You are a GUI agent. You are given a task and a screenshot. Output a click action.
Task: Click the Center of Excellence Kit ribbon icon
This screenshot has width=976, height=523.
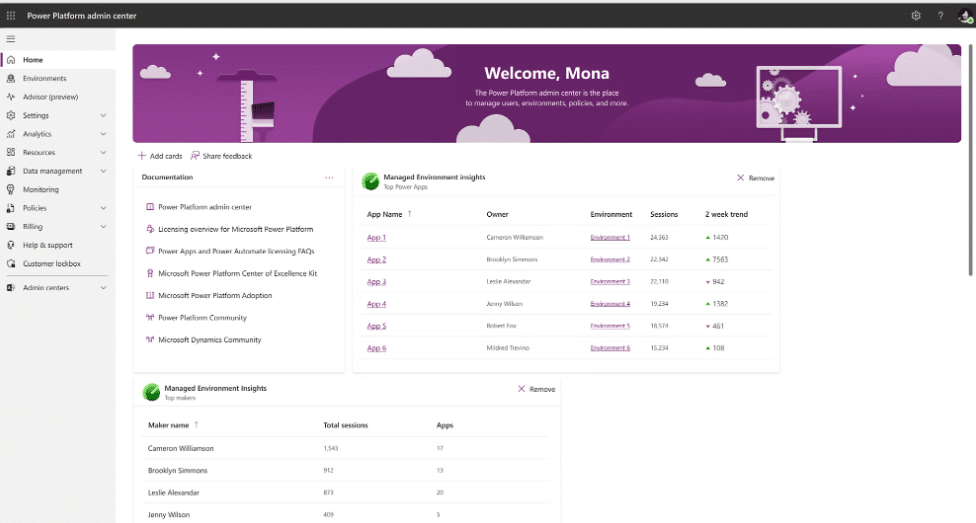150,273
